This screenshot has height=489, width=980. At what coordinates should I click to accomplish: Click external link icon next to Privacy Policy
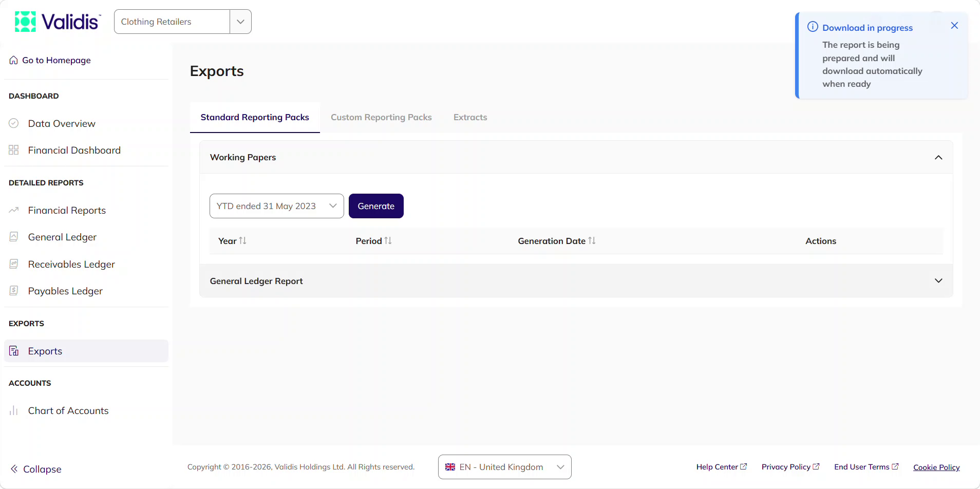tap(816, 466)
